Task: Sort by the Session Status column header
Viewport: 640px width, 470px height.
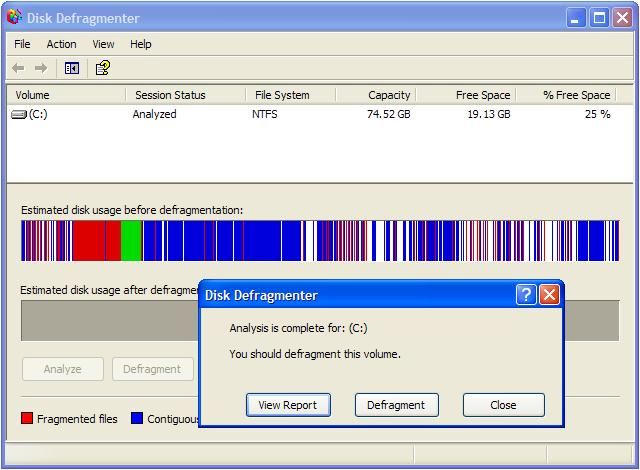Action: 186,95
